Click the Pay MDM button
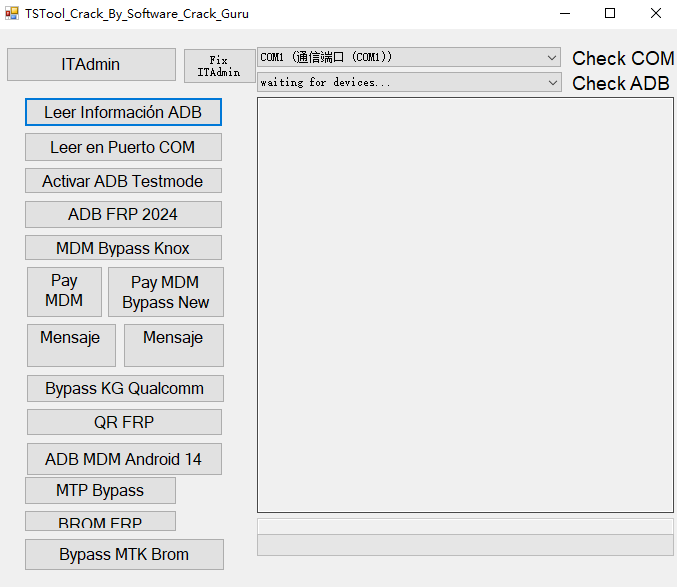 tap(64, 292)
